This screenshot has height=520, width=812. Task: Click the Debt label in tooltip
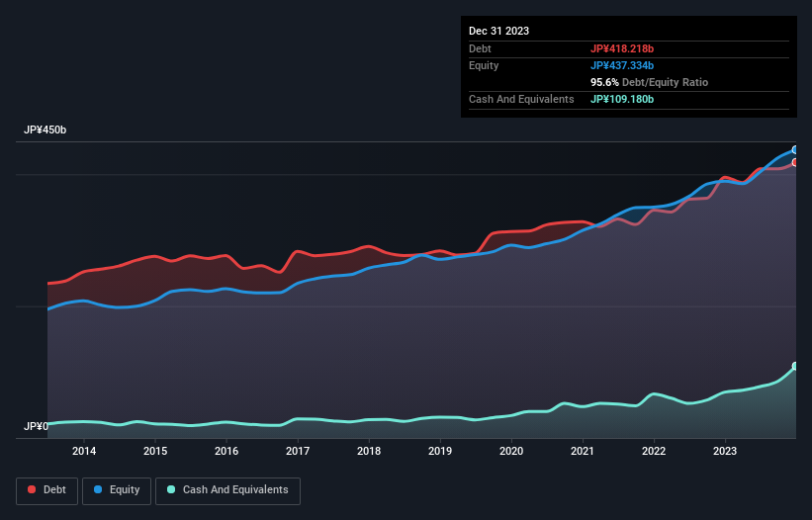(480, 48)
